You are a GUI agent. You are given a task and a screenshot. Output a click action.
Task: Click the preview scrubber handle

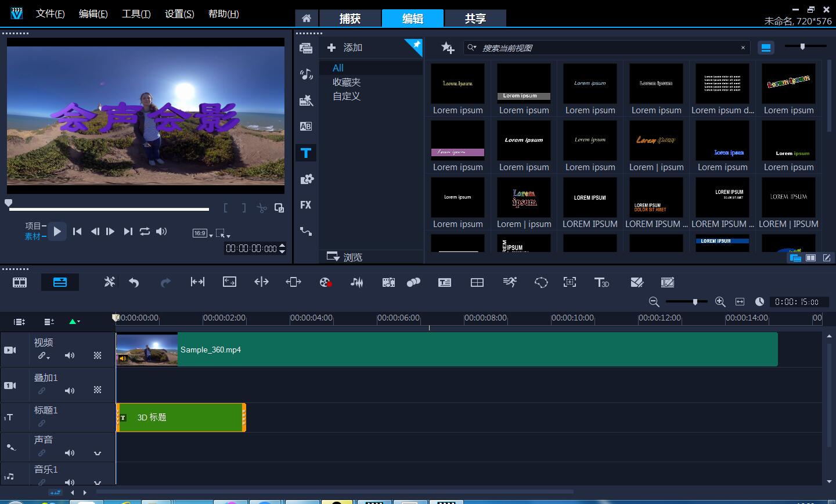tap(8, 203)
